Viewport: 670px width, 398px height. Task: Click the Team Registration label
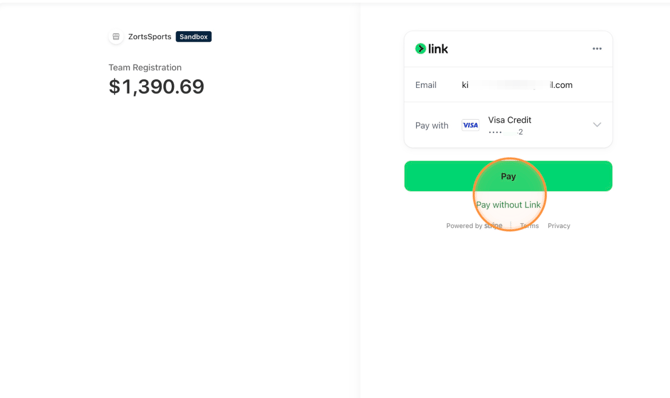pos(145,68)
